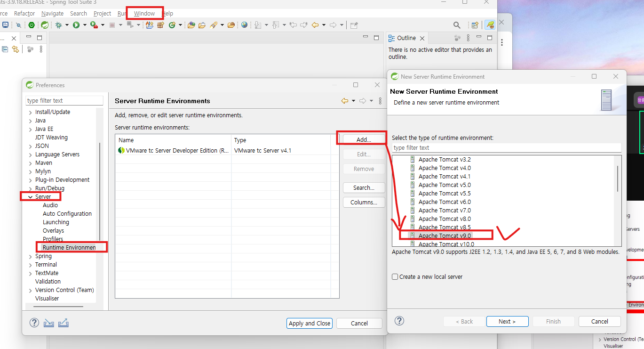The width and height of the screenshot is (644, 349).
Task: Click Collapse All icon in left panel
Action: pyautogui.click(x=5, y=49)
